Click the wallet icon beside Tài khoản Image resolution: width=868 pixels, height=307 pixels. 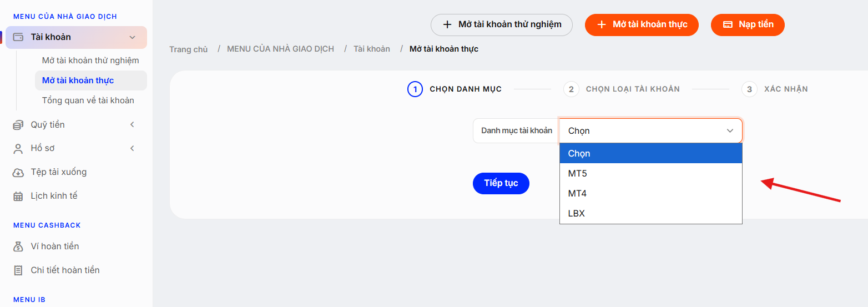(x=18, y=37)
